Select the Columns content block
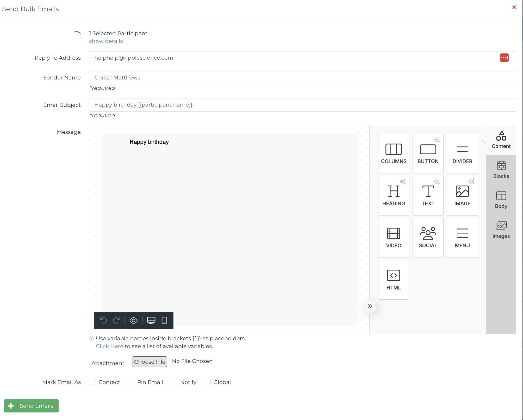The height and width of the screenshot is (420, 523). 393,153
